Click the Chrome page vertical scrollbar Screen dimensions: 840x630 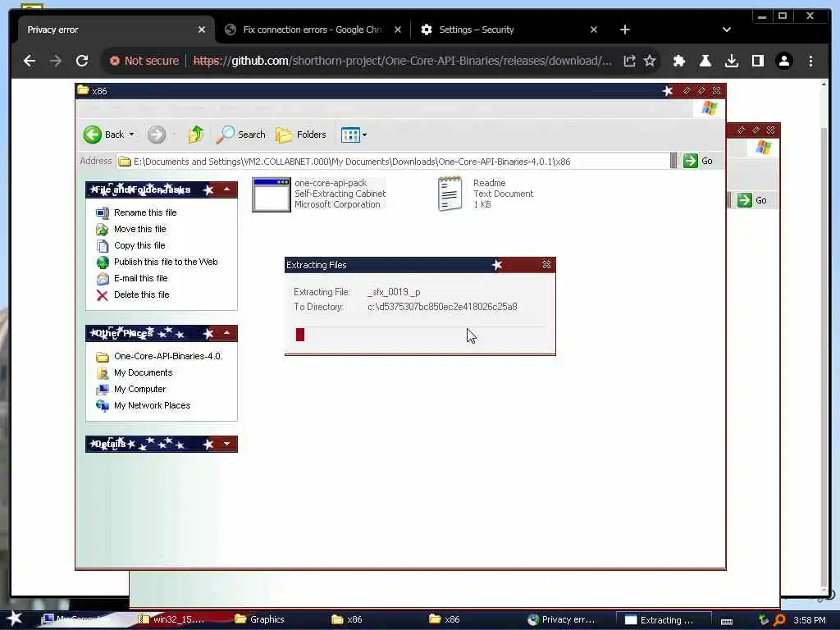pos(824,337)
